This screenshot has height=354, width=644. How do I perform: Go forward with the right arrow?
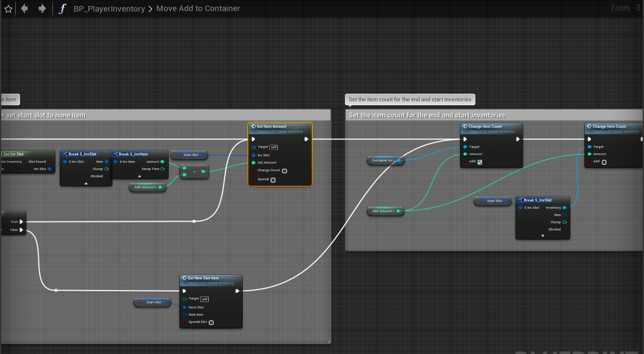tap(42, 9)
